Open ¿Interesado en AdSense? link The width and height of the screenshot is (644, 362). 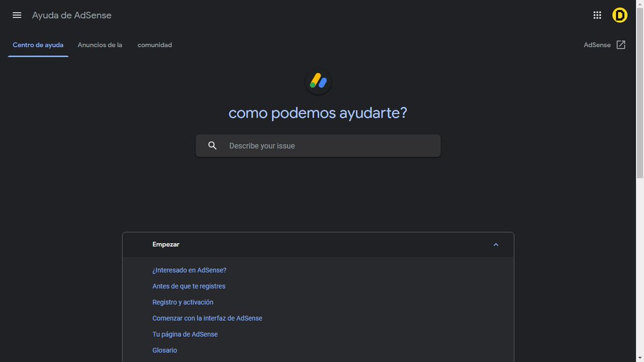pyautogui.click(x=189, y=270)
